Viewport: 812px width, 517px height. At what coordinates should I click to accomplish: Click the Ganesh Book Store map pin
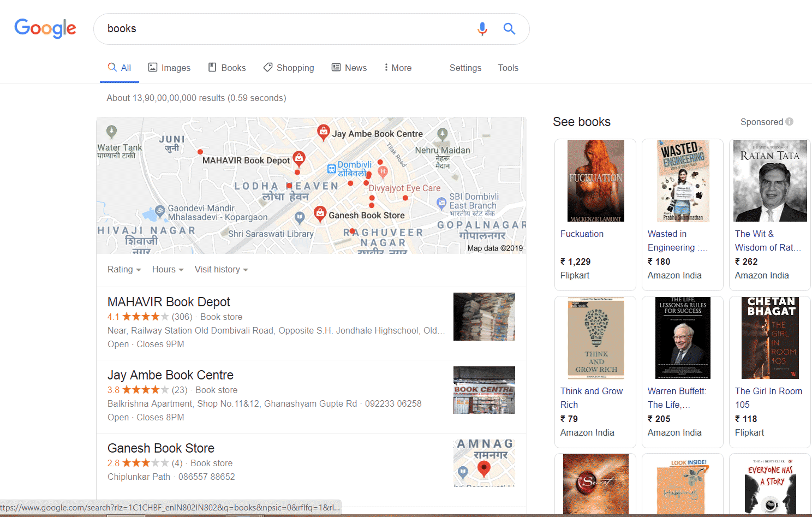coord(320,214)
